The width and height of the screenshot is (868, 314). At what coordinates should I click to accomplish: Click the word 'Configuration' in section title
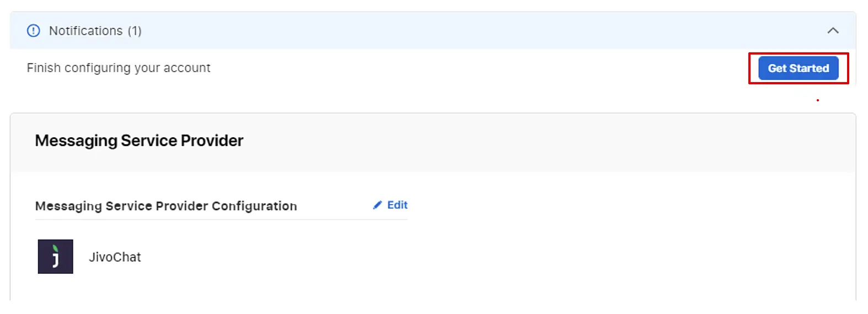coord(254,206)
